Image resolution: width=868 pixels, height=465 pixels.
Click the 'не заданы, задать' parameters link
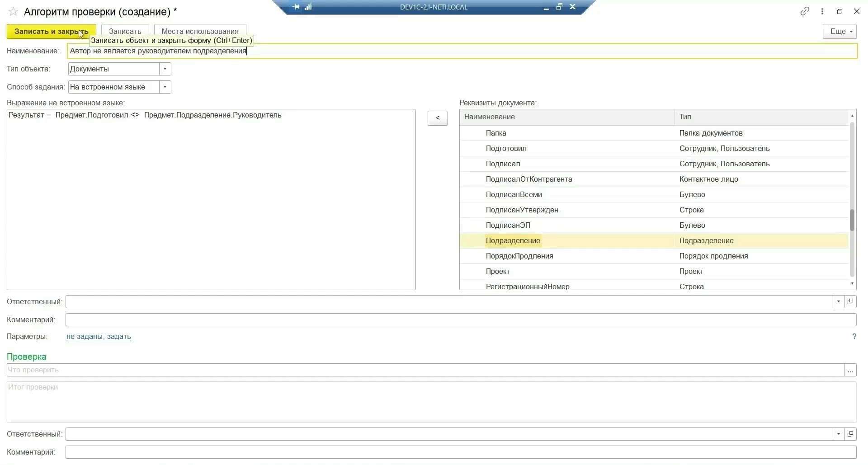[x=99, y=336]
